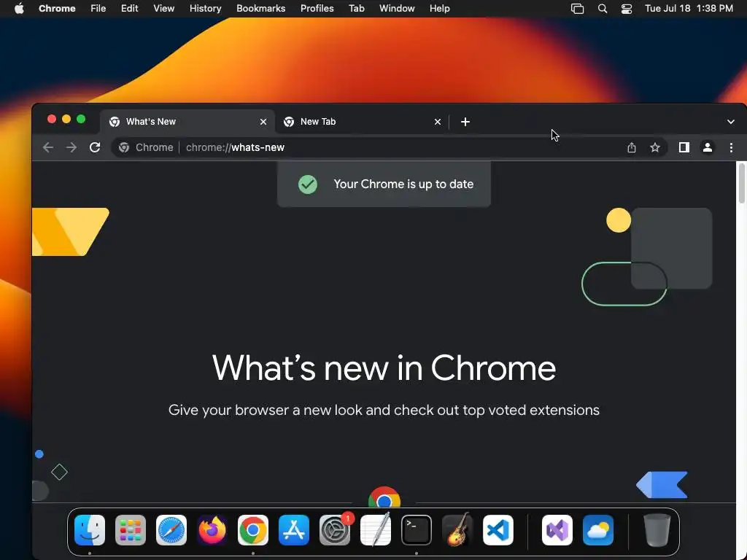This screenshot has width=747, height=560.
Task: Open the Trash in the Dock
Action: click(x=657, y=530)
